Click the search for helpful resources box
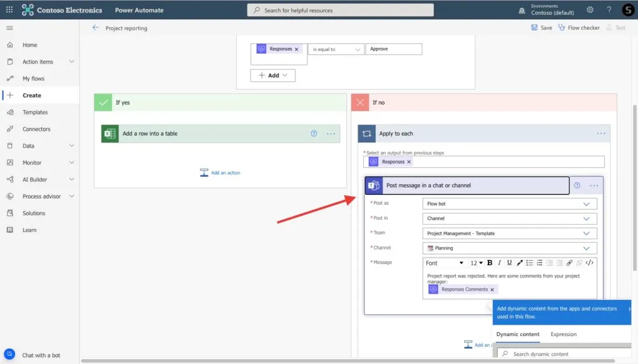Screen dimensions: 638x364 click(340, 10)
